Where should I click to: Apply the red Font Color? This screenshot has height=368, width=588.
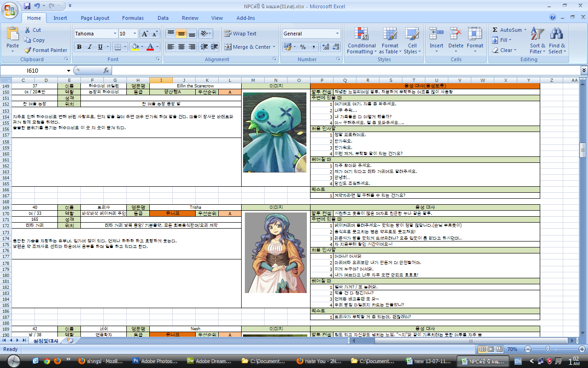(150, 47)
